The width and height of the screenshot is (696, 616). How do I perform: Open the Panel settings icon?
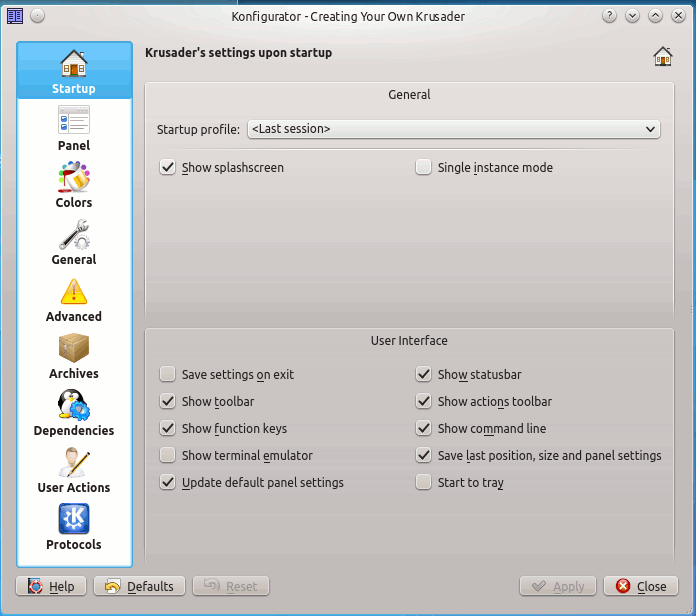click(74, 119)
